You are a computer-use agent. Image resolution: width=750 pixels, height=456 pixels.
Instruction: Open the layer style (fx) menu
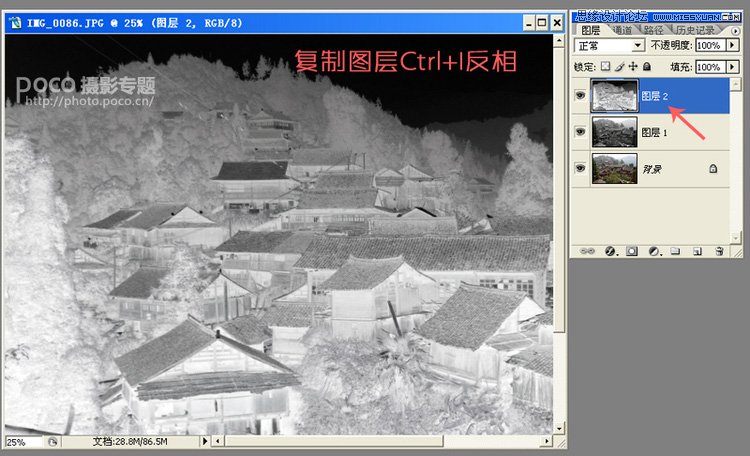(x=611, y=251)
